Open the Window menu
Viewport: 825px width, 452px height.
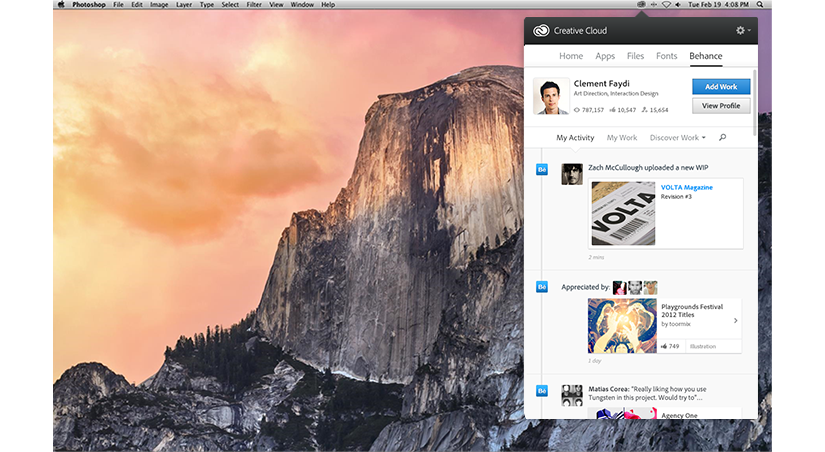[x=302, y=4]
